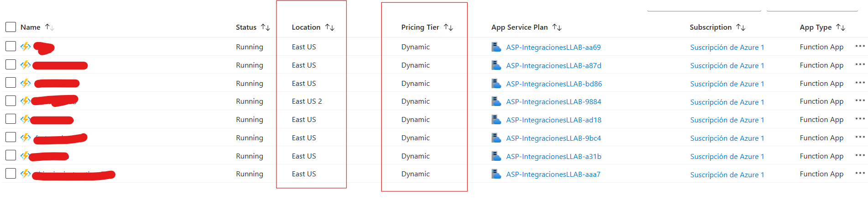Sort by App Service Plan arrows
868x201 pixels.
pos(557,27)
